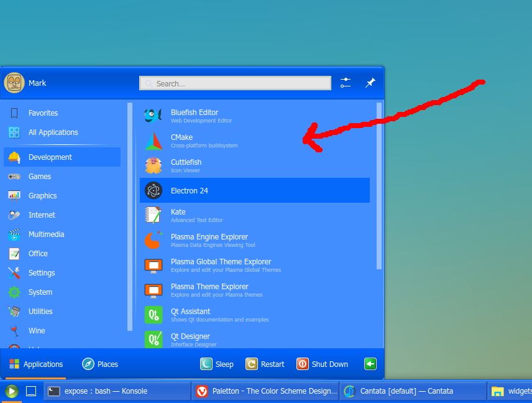
Task: Switch to Paletton Vivaldi taskbar window
Action: point(265,391)
